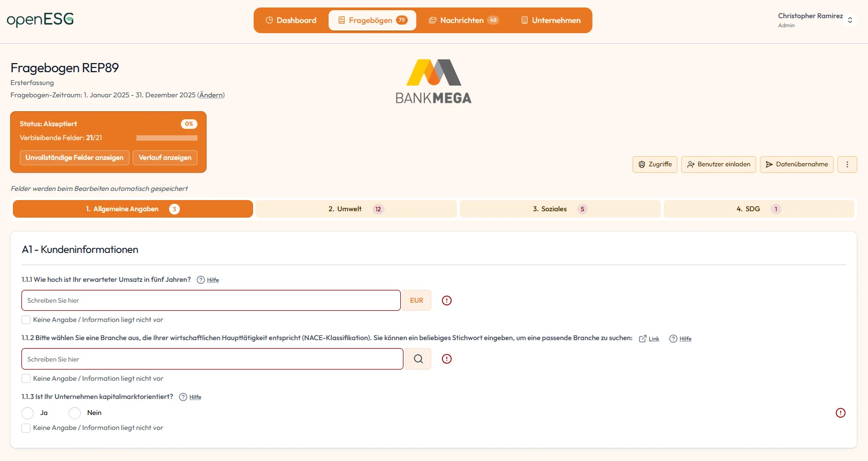Expand the Christopher Ramirez user menu

[x=849, y=20]
